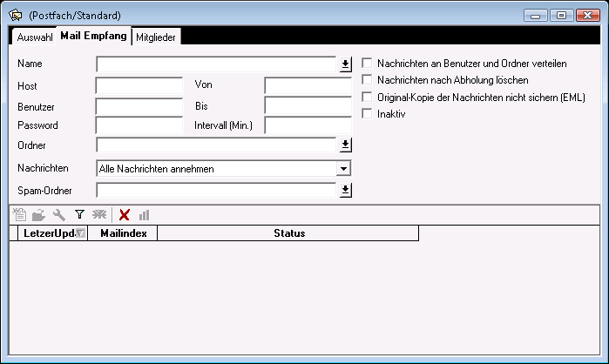Open the Ordner field lookup arrow button
Image resolution: width=609 pixels, height=364 pixels.
[345, 145]
